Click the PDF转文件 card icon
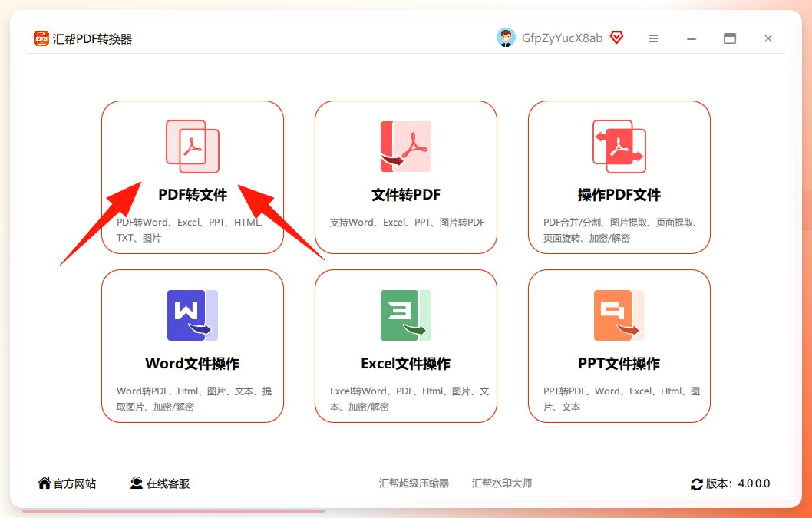This screenshot has width=812, height=518. point(193,147)
